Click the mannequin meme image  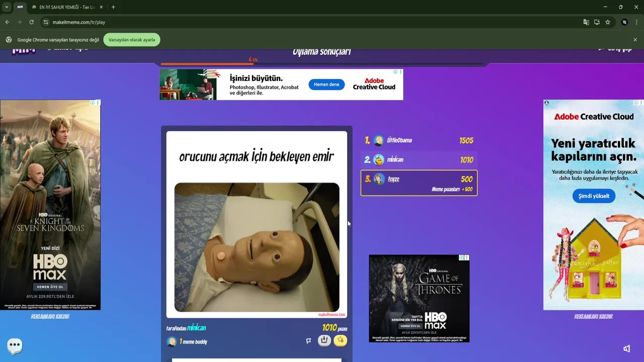coord(257,247)
